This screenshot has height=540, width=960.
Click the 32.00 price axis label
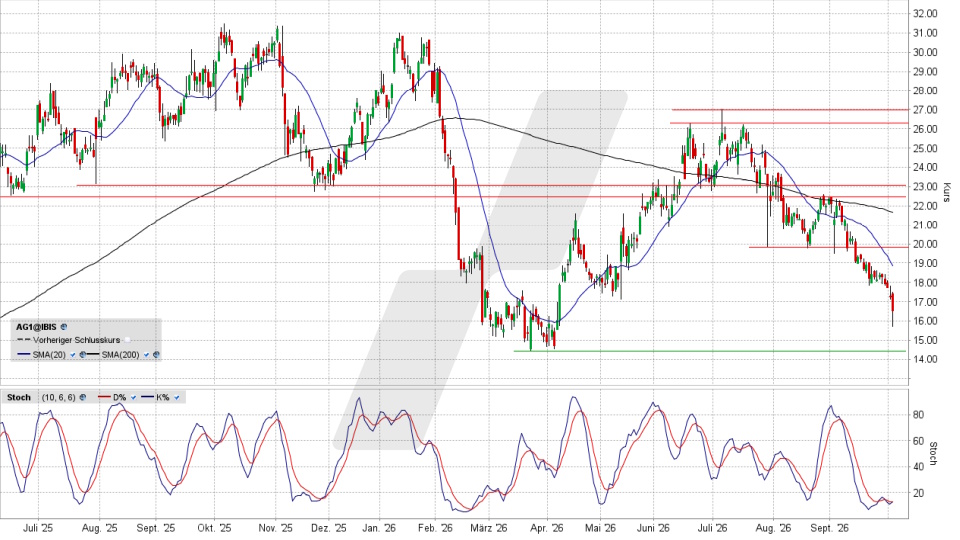coord(924,13)
